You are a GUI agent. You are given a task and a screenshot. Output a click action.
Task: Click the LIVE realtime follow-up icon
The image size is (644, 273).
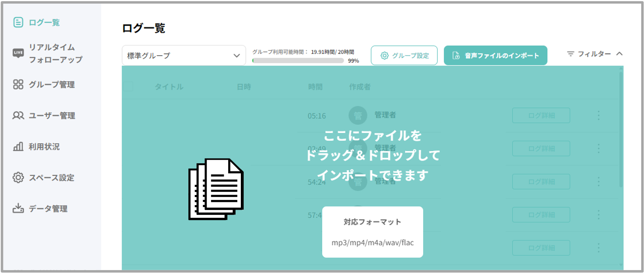tap(18, 53)
